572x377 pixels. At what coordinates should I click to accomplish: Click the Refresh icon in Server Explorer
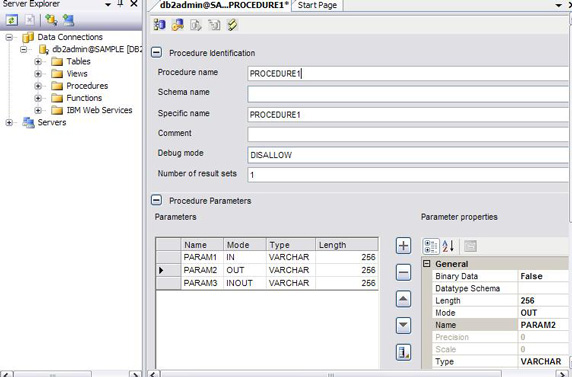click(12, 20)
